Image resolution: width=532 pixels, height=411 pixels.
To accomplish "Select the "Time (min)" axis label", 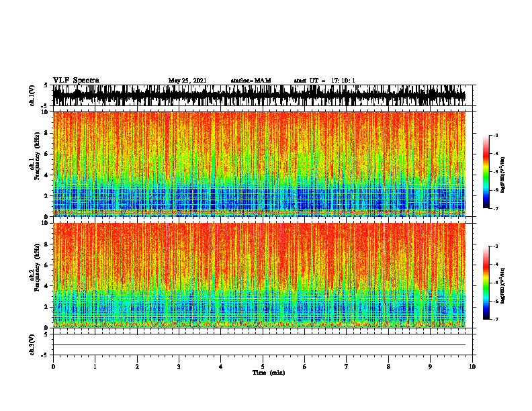I will [x=269, y=373].
